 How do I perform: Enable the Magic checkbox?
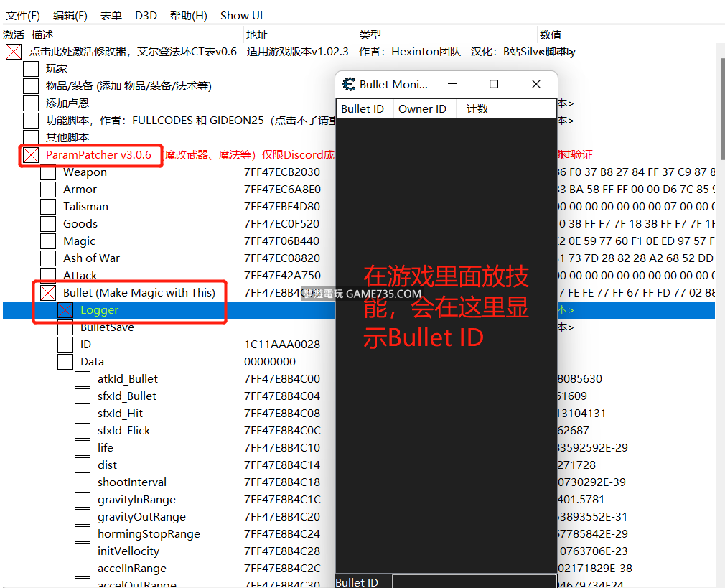point(48,241)
